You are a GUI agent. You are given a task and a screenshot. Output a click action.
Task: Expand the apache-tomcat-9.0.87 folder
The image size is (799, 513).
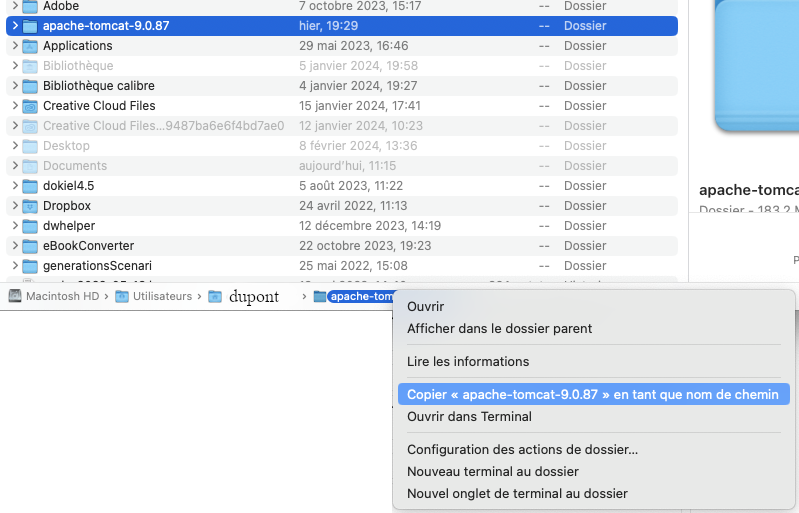15,26
